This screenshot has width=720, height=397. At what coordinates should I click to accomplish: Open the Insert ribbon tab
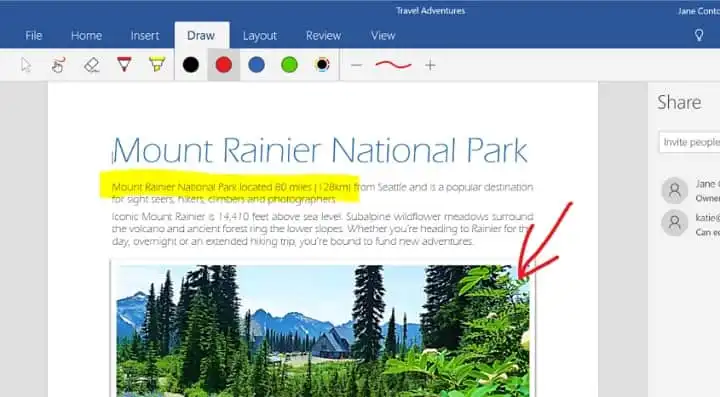click(x=145, y=35)
